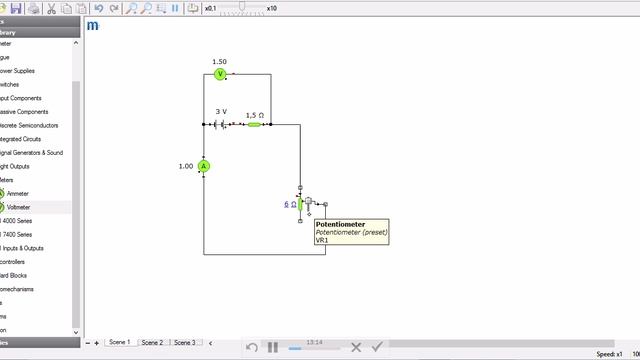Click the library panel scroll down arrow
Image resolution: width=640 pixels, height=360 pixels.
click(76, 332)
